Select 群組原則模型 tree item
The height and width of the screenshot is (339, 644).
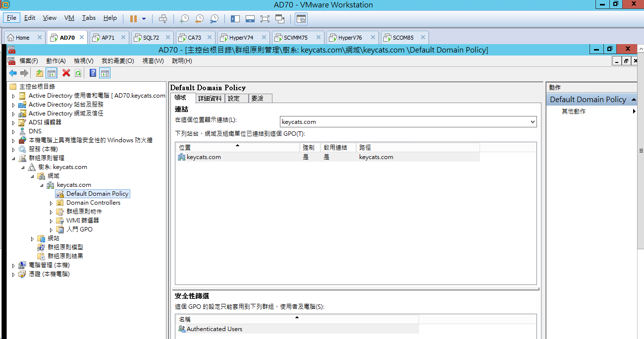coord(65,247)
